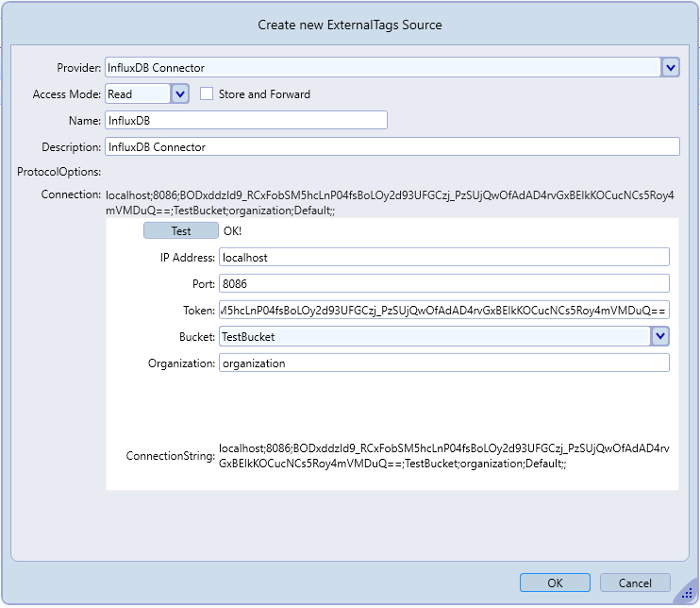Click the Name field containing InfluxDB
Image resolution: width=700 pixels, height=608 pixels.
(246, 120)
